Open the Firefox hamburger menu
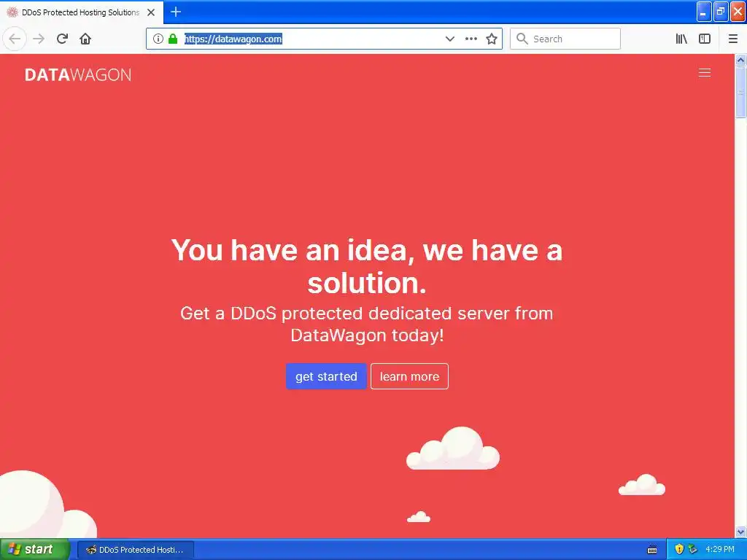The height and width of the screenshot is (560, 747). pos(732,39)
